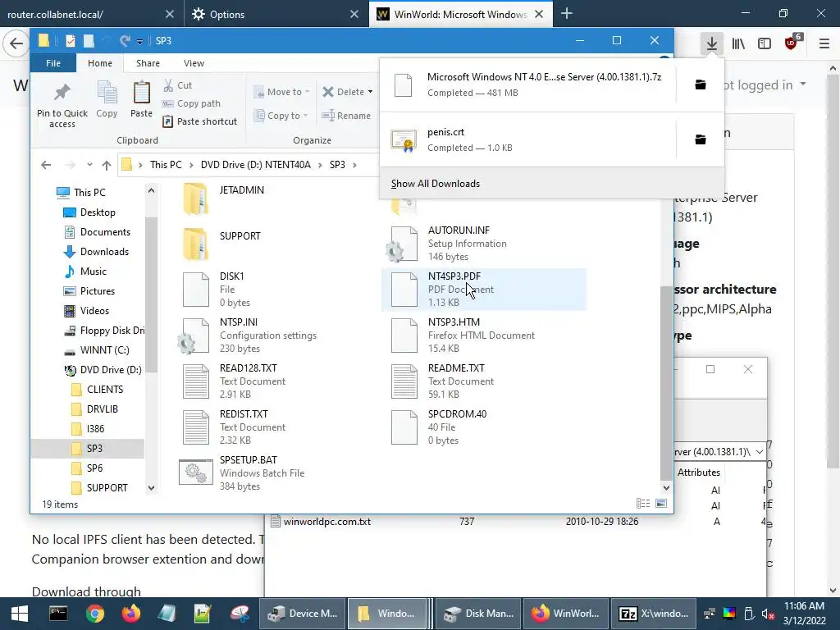Open the Move to dropdown
Image resolution: width=840 pixels, height=630 pixels.
click(x=282, y=92)
